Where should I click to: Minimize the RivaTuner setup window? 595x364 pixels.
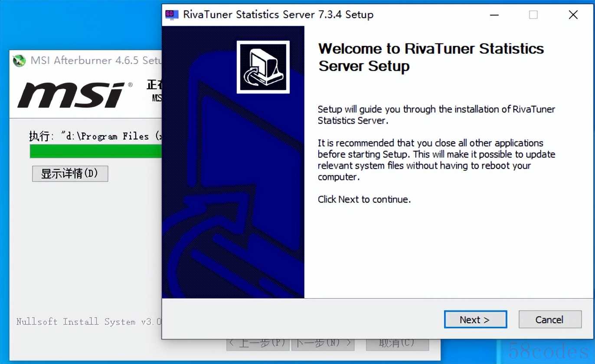point(494,15)
